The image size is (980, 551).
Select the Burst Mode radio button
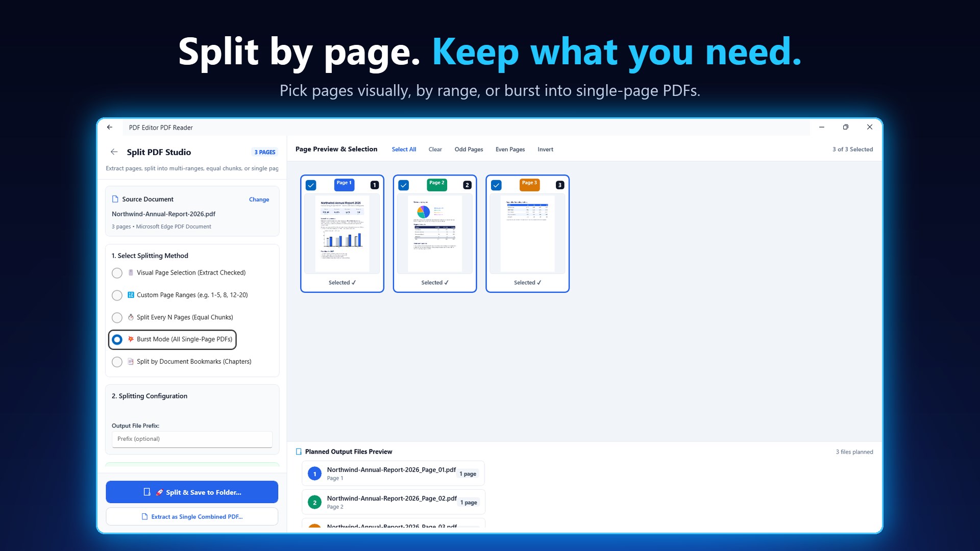click(117, 340)
